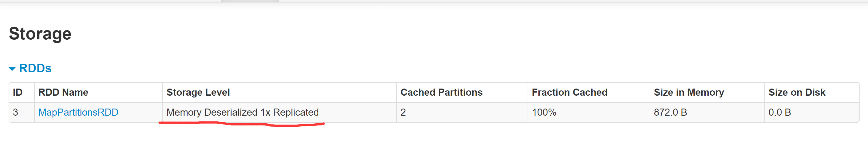Sort by Fraction Cached column header
This screenshot has height=167, width=868.
tap(569, 93)
